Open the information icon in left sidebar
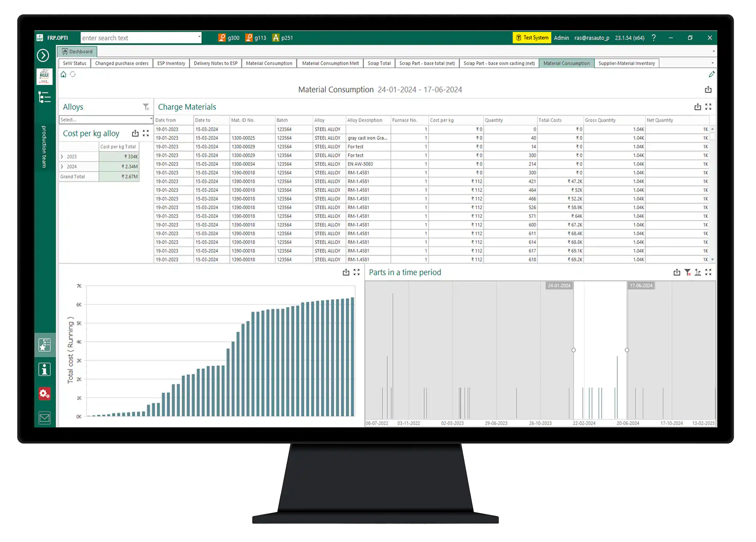The width and height of the screenshot is (756, 542). pos(44,369)
